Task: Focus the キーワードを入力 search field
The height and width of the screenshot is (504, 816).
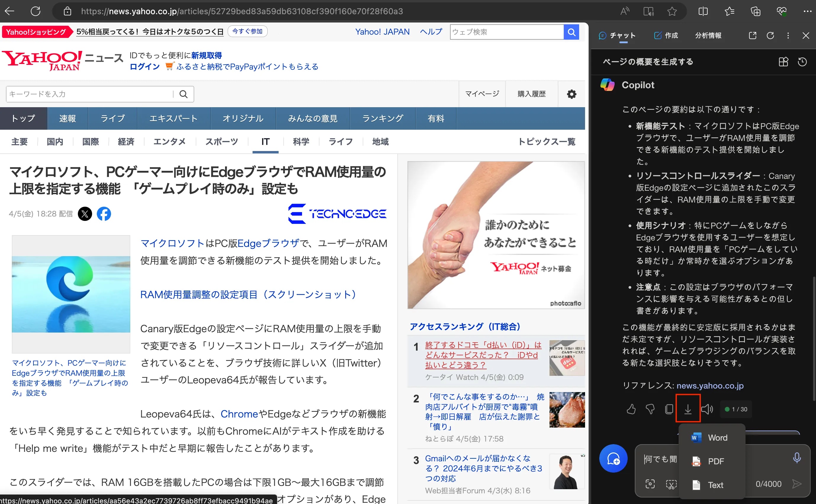Action: pyautogui.click(x=90, y=94)
